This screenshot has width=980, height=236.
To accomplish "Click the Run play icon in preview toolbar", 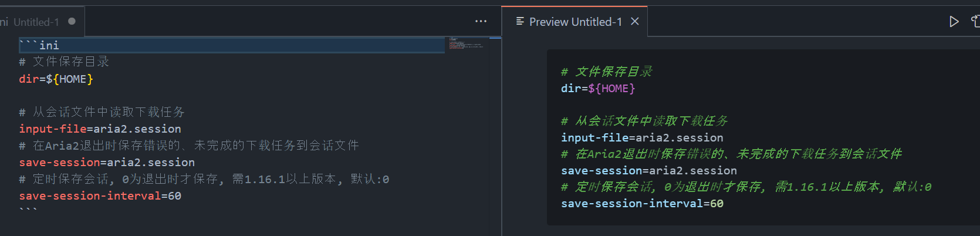I will pyautogui.click(x=954, y=22).
